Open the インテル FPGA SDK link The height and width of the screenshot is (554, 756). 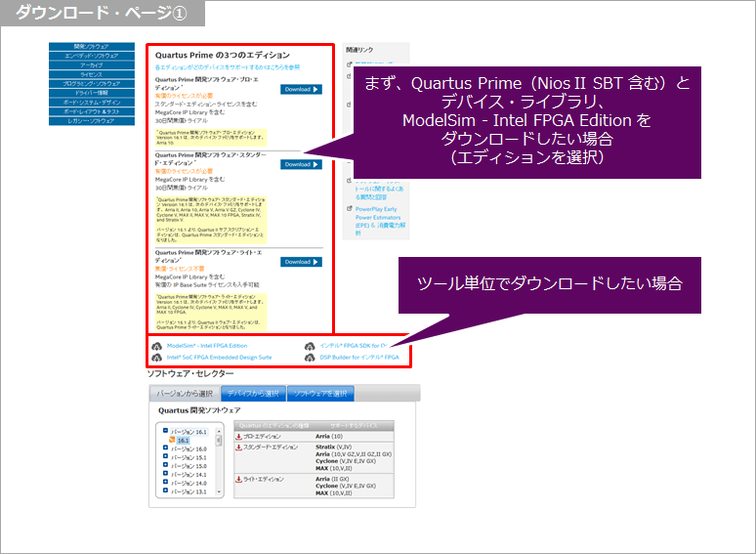click(354, 346)
